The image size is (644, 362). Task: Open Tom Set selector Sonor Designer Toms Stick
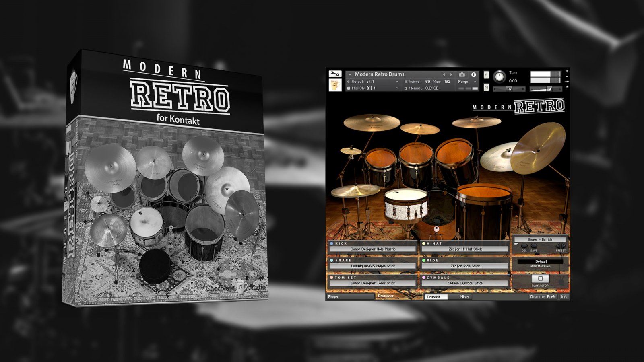[373, 283]
